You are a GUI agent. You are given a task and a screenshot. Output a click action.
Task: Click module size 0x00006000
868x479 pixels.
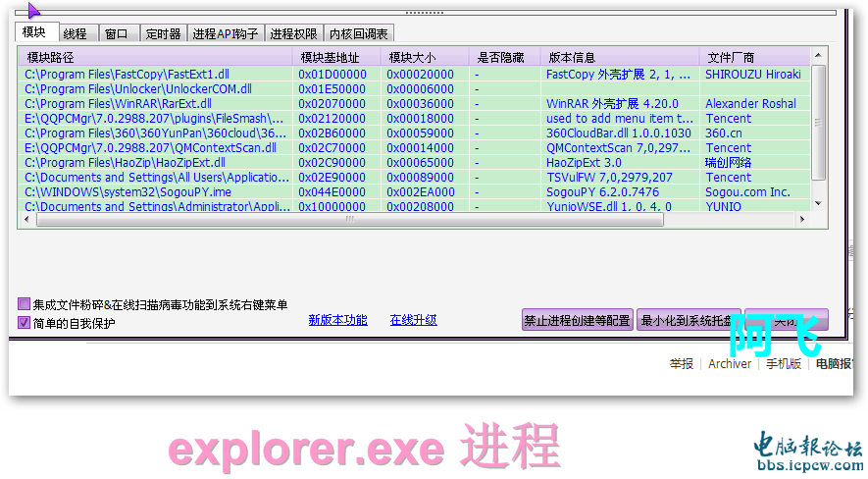click(420, 89)
